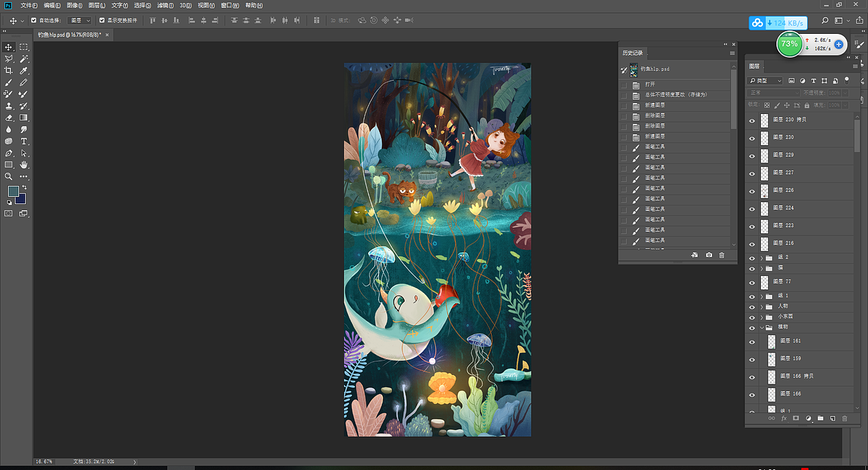Select the Blur tool
The image size is (868, 470).
click(9, 129)
